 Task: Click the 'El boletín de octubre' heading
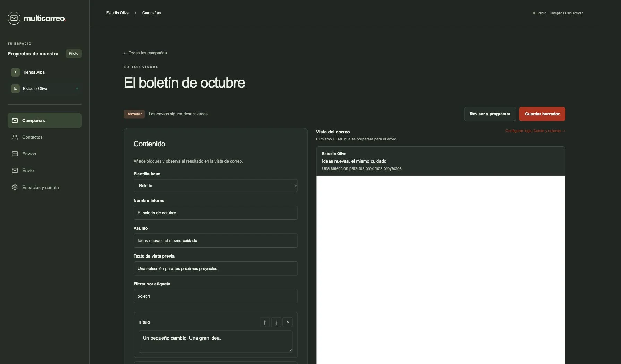[x=184, y=83]
